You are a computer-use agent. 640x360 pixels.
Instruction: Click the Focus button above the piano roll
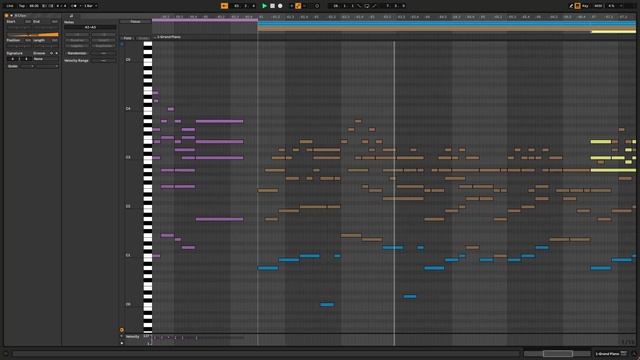[x=136, y=22]
